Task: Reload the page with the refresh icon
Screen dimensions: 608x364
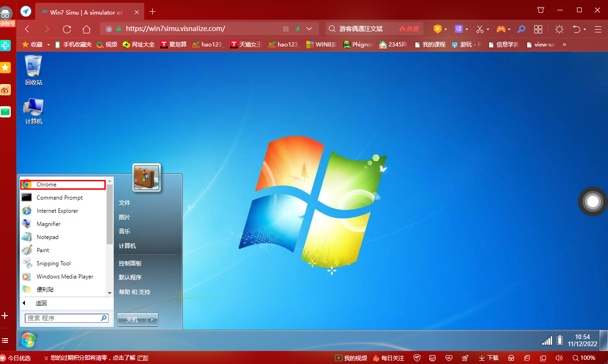Action: 67,29
